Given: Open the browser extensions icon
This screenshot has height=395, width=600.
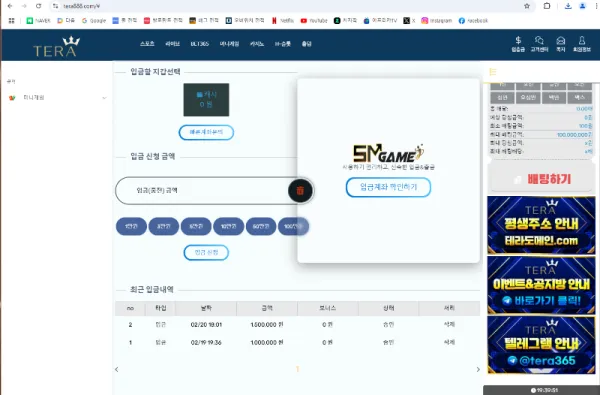Looking at the screenshot, I should coord(547,6).
